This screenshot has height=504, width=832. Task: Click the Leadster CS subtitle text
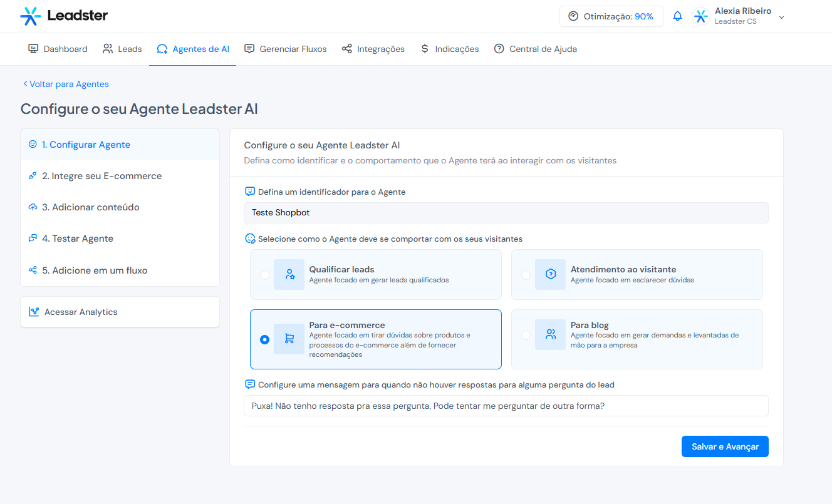point(736,22)
